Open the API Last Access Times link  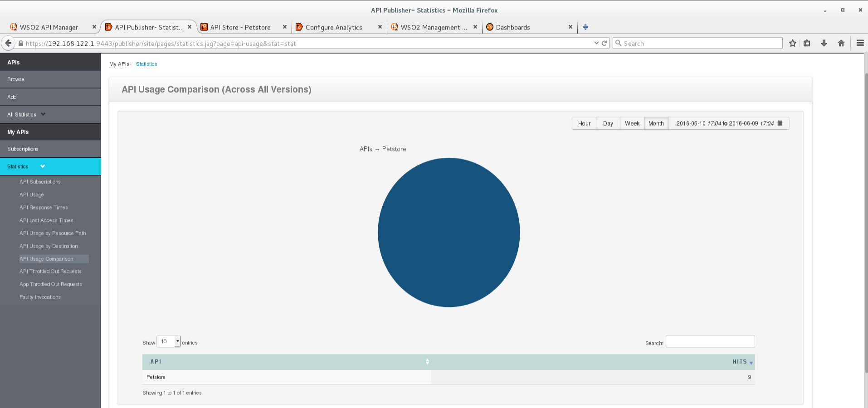[x=46, y=220]
